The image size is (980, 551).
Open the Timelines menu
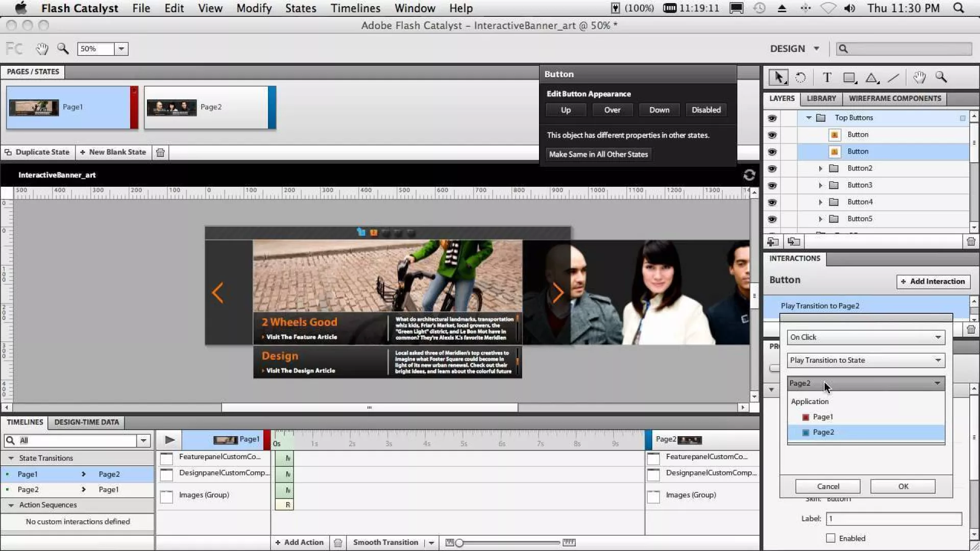pyautogui.click(x=355, y=8)
